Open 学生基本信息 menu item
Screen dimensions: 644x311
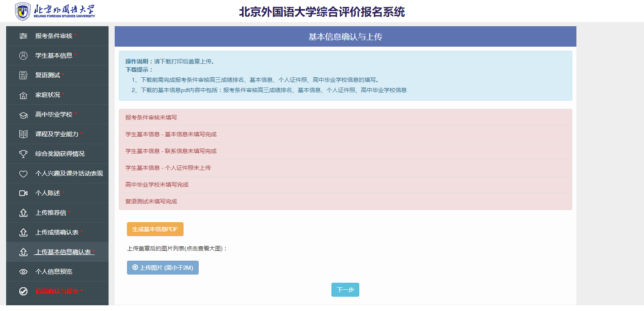(x=57, y=56)
